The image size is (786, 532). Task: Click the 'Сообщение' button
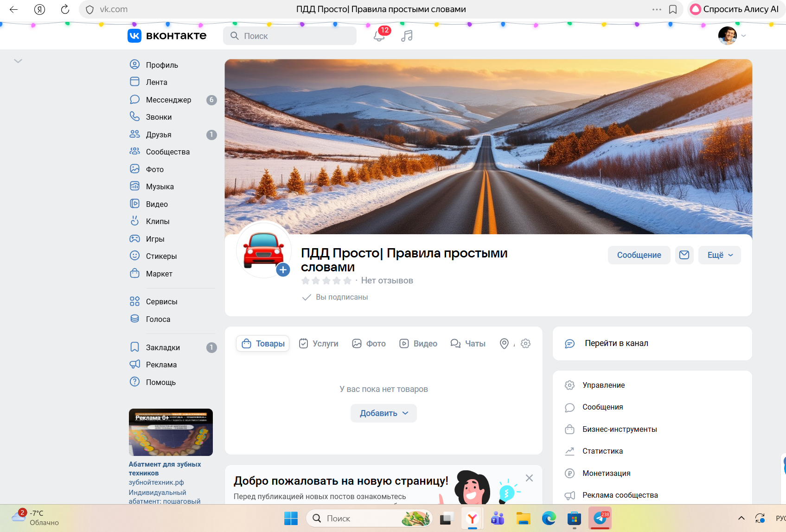pos(639,255)
